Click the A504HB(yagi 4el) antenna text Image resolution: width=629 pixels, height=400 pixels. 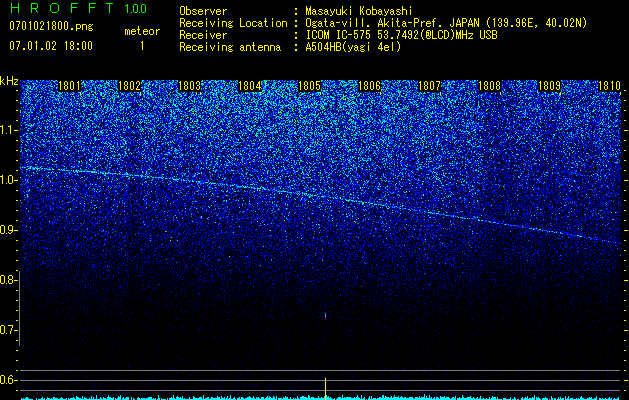coord(353,47)
